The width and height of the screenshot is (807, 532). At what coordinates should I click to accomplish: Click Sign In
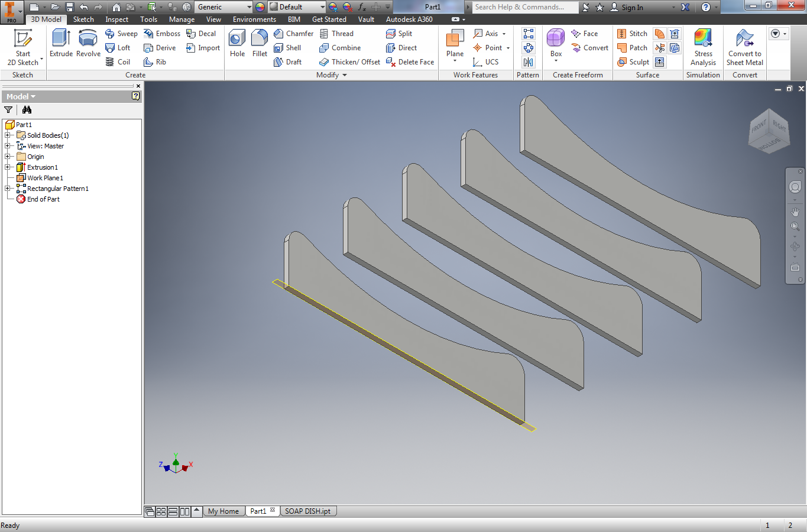627,7
